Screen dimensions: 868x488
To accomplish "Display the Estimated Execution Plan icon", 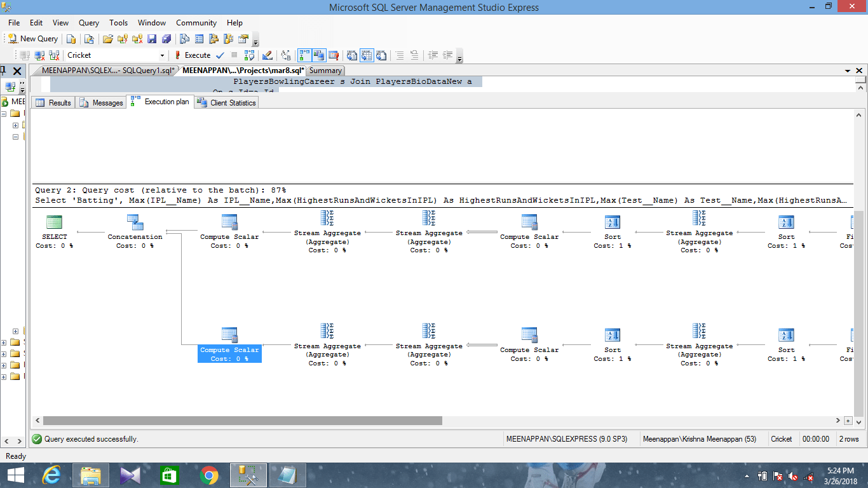I will pyautogui.click(x=249, y=55).
